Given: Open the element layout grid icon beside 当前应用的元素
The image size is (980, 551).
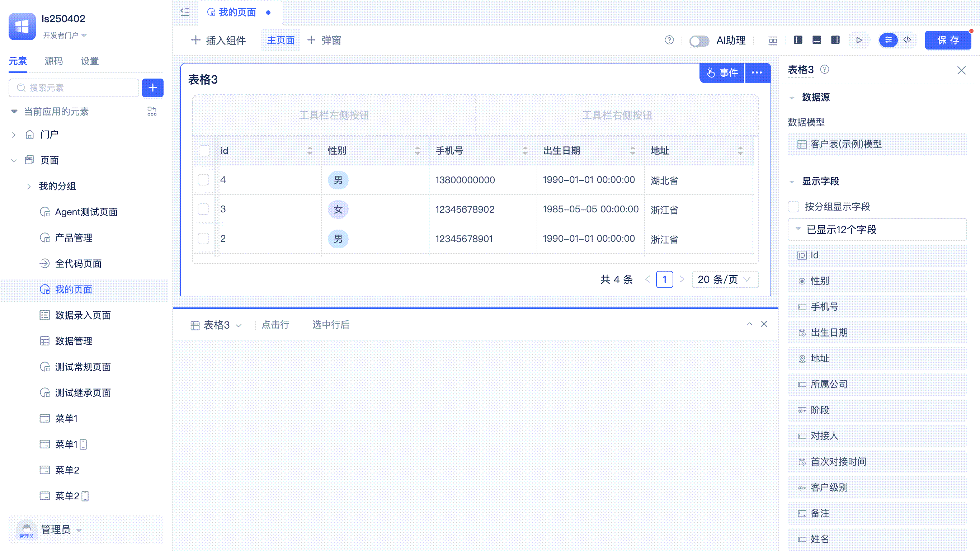Looking at the screenshot, I should 152,111.
